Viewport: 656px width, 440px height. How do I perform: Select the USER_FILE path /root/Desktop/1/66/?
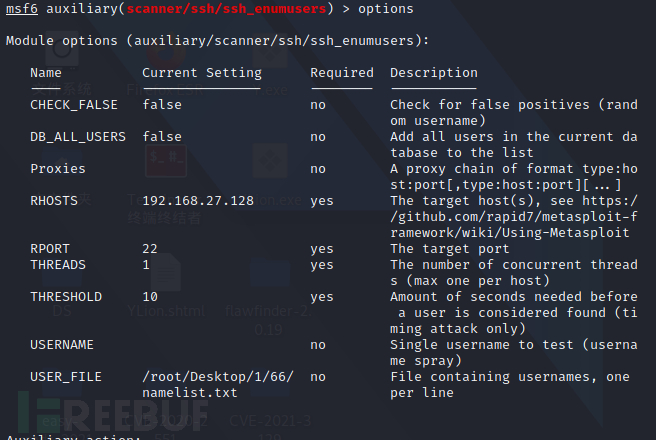(x=218, y=377)
